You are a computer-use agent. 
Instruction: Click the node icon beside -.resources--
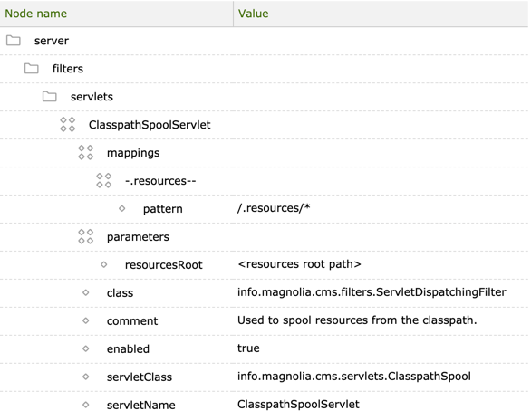[x=103, y=180]
